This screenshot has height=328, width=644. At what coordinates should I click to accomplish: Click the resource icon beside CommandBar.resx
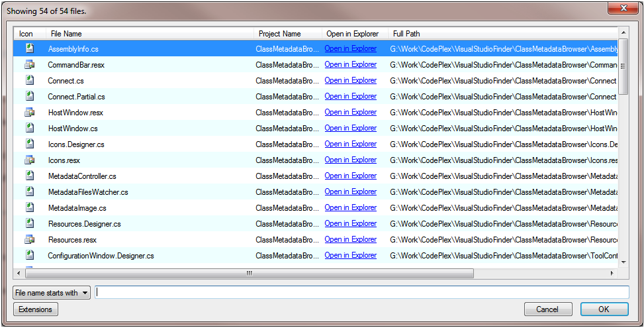[30, 64]
